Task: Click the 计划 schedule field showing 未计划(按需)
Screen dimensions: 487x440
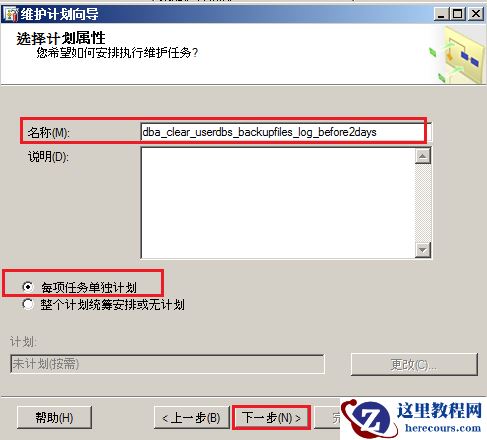Action: pyautogui.click(x=167, y=364)
